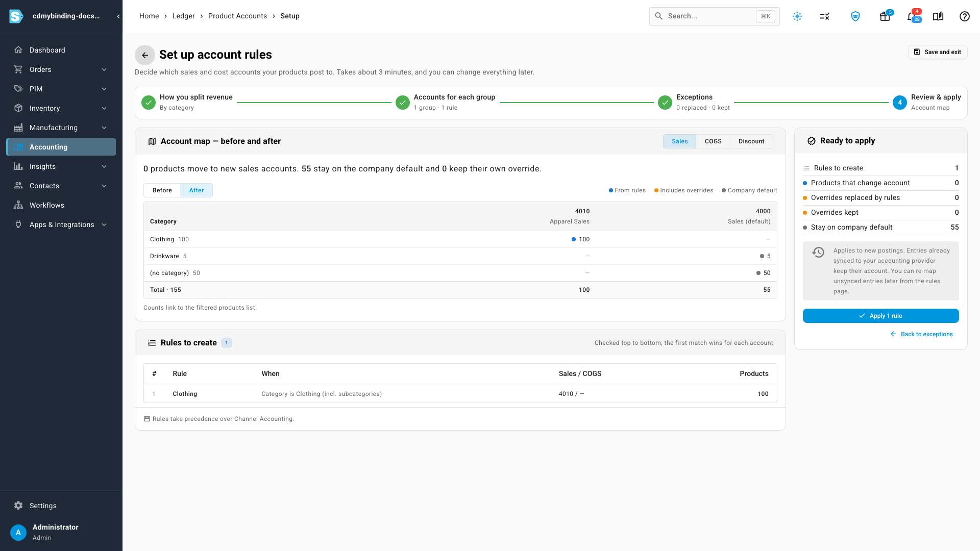This screenshot has width=980, height=551.
Task: Go to Accounts for each group step
Action: [445, 102]
